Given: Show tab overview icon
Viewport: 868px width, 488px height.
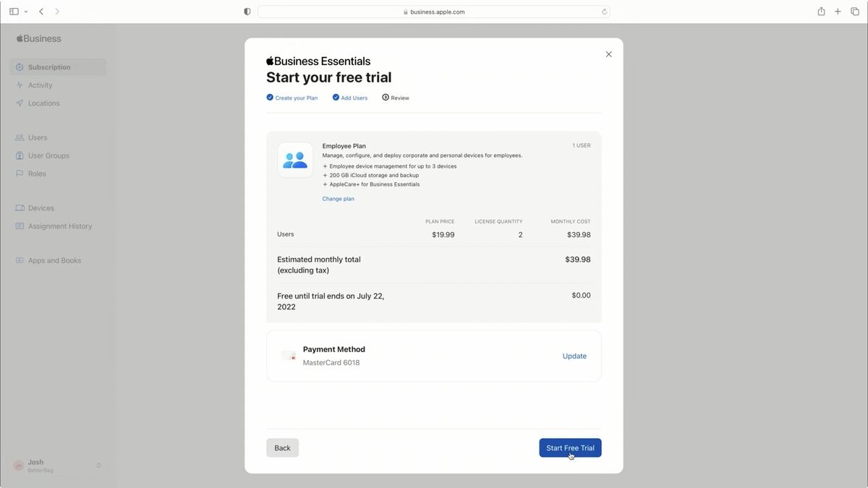Looking at the screenshot, I should pyautogui.click(x=855, y=12).
